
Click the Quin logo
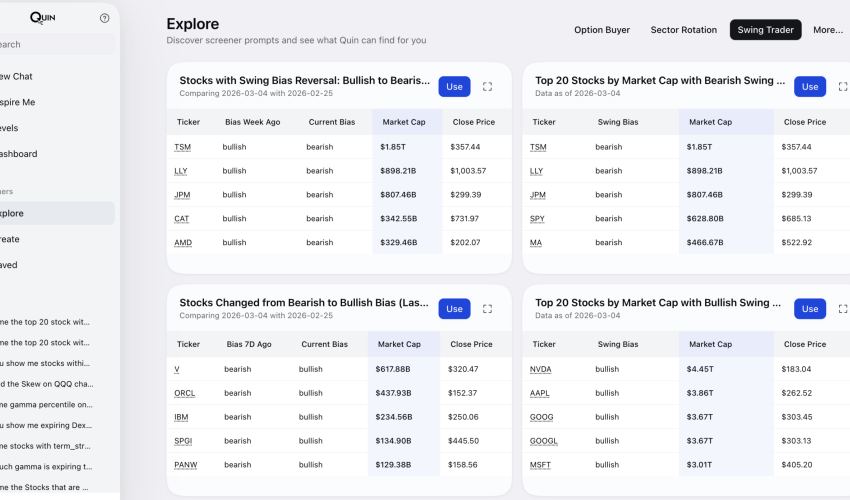point(43,17)
